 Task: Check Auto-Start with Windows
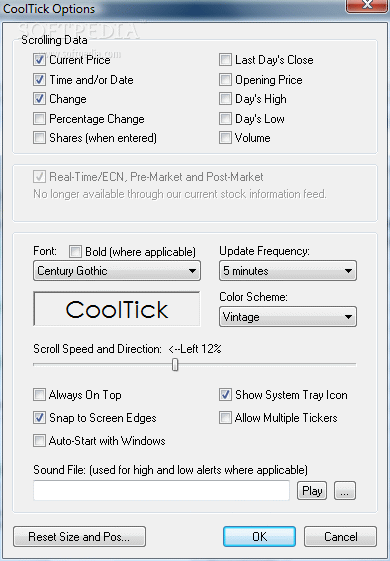click(39, 440)
